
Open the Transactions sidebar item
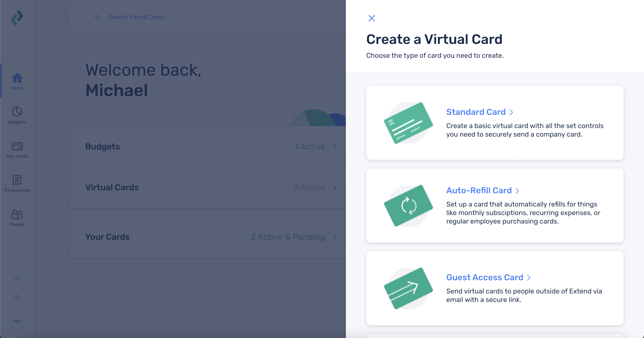(x=17, y=184)
